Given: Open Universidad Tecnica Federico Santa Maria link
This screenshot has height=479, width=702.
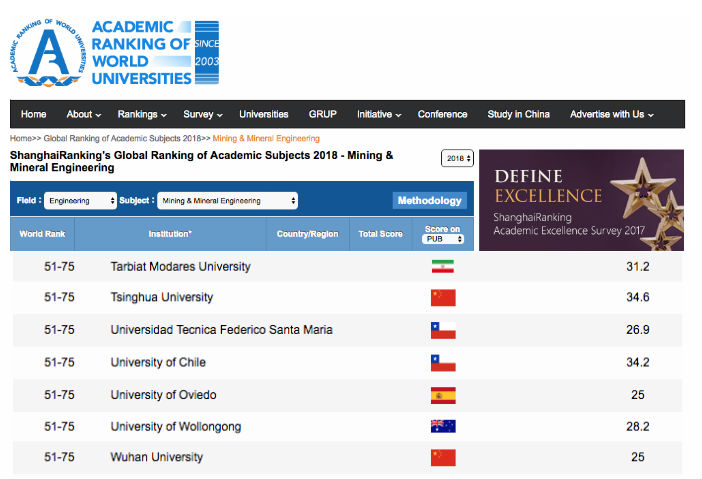Looking at the screenshot, I should [x=222, y=330].
